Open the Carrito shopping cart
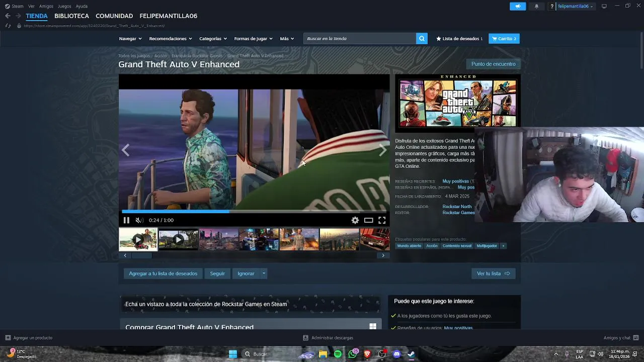Viewport: 644px width, 362px height. pyautogui.click(x=504, y=39)
